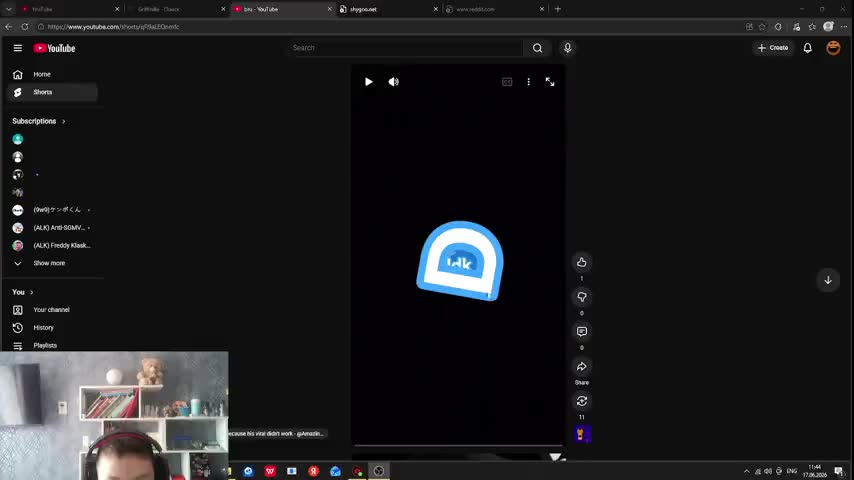Open the Yandex taskbar icon
The height and width of the screenshot is (480, 854).
(314, 471)
